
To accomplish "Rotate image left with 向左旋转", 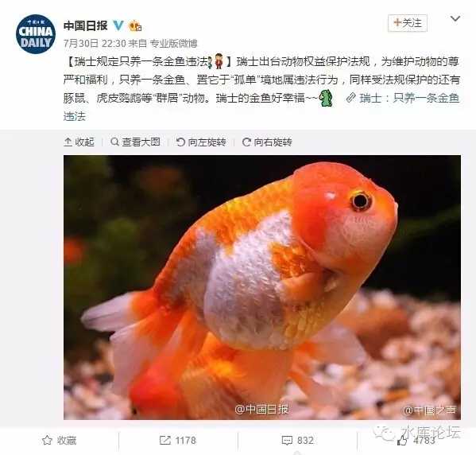I will click(201, 142).
